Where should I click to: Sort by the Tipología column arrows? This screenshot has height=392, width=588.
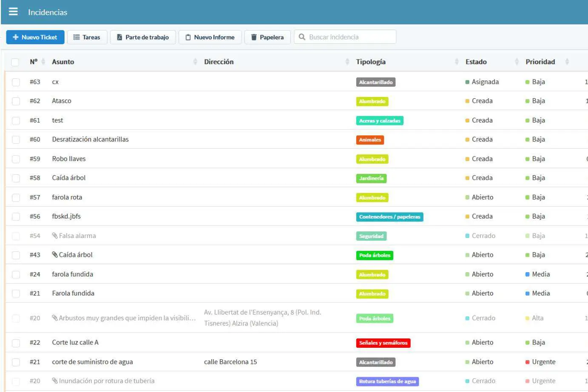pos(457,62)
